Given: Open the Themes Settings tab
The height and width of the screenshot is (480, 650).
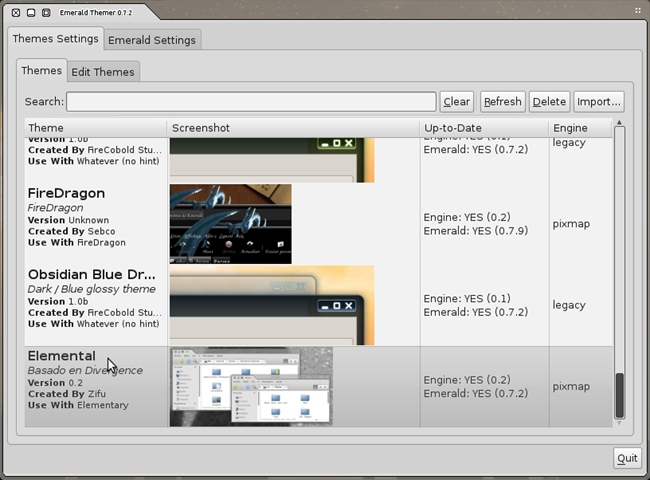Looking at the screenshot, I should pyautogui.click(x=56, y=39).
